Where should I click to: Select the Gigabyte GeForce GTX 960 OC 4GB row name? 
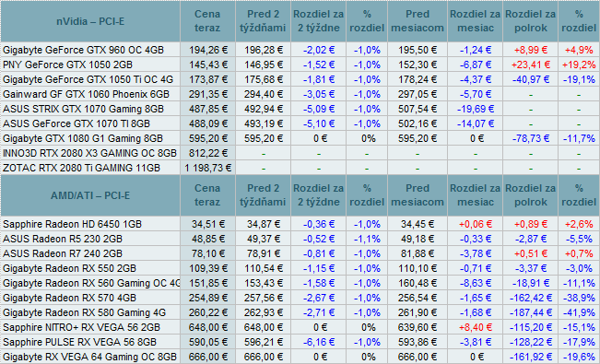[84, 50]
